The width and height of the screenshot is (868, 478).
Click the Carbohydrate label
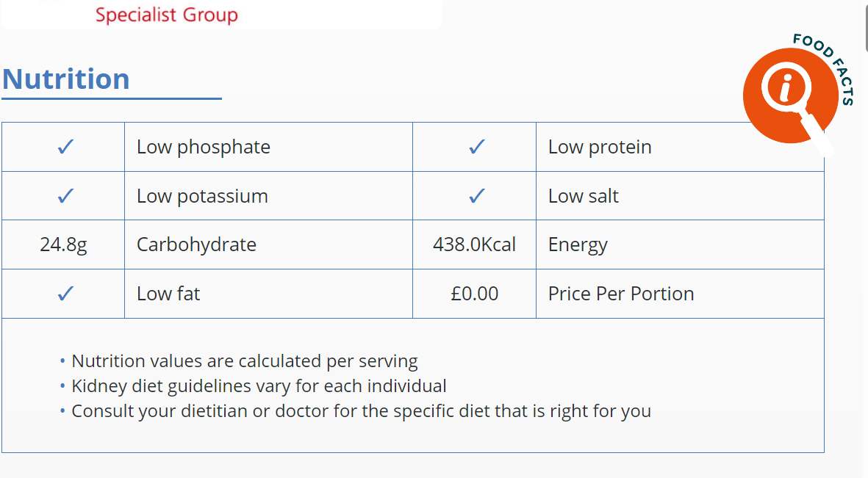(196, 245)
